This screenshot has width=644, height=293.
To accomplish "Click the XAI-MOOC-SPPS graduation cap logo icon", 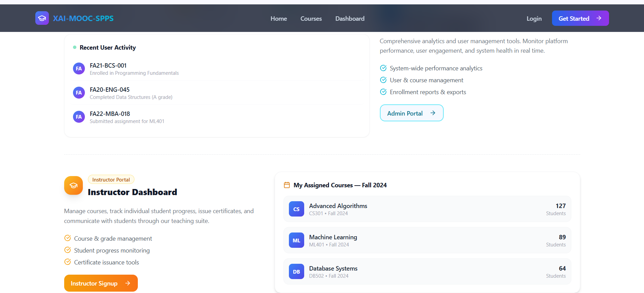I will pyautogui.click(x=42, y=18).
